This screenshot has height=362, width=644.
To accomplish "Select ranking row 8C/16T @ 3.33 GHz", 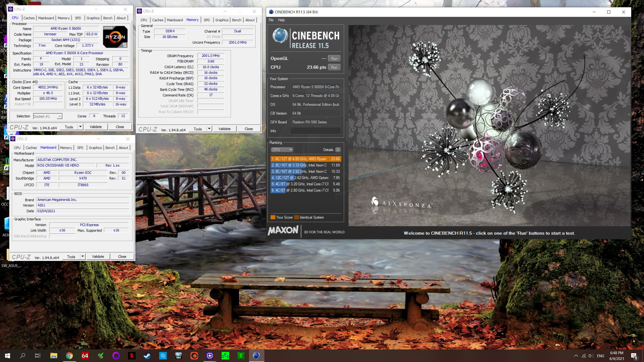I will pyautogui.click(x=306, y=165).
